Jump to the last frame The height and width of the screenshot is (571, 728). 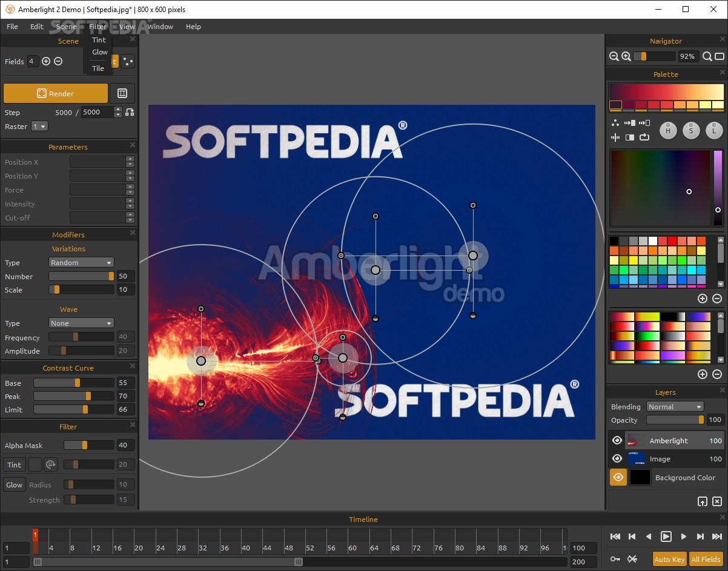pos(717,536)
